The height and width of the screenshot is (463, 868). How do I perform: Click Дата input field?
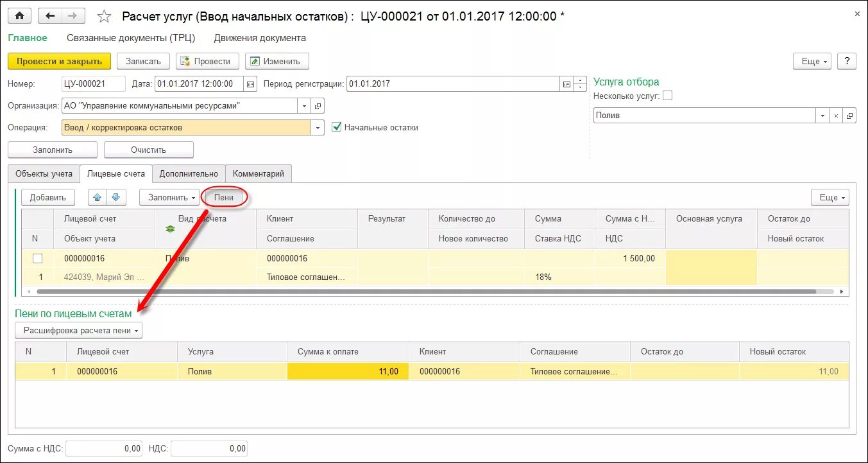pos(199,83)
